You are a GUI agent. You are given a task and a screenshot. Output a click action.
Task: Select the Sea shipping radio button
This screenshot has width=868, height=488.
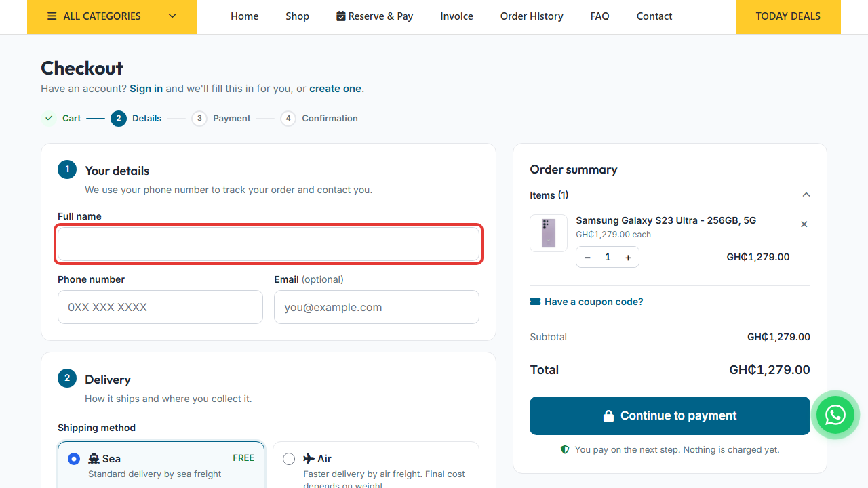tap(74, 459)
